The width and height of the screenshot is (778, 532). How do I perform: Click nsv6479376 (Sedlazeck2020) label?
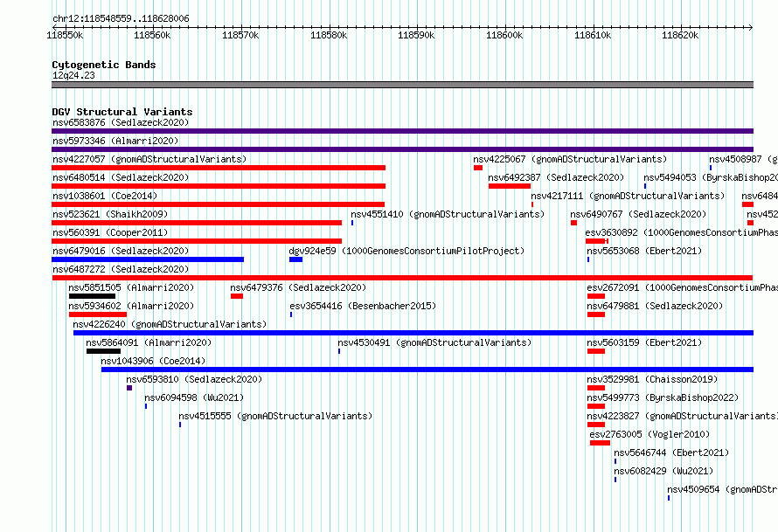point(298,287)
